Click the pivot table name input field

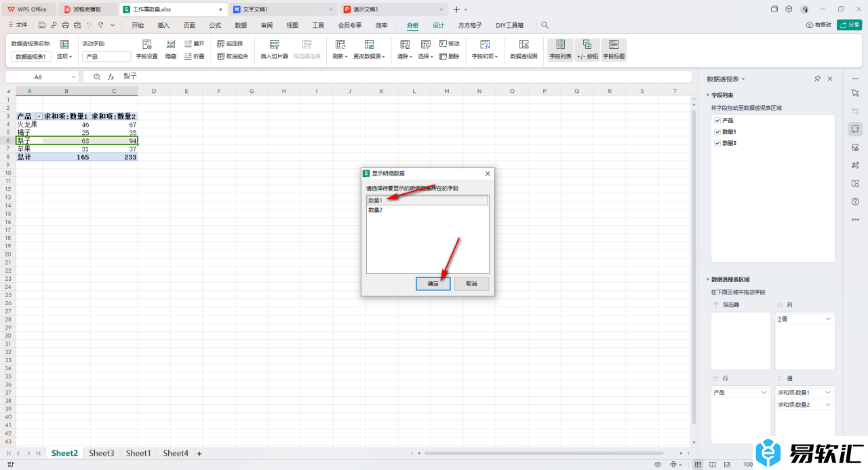tap(31, 57)
